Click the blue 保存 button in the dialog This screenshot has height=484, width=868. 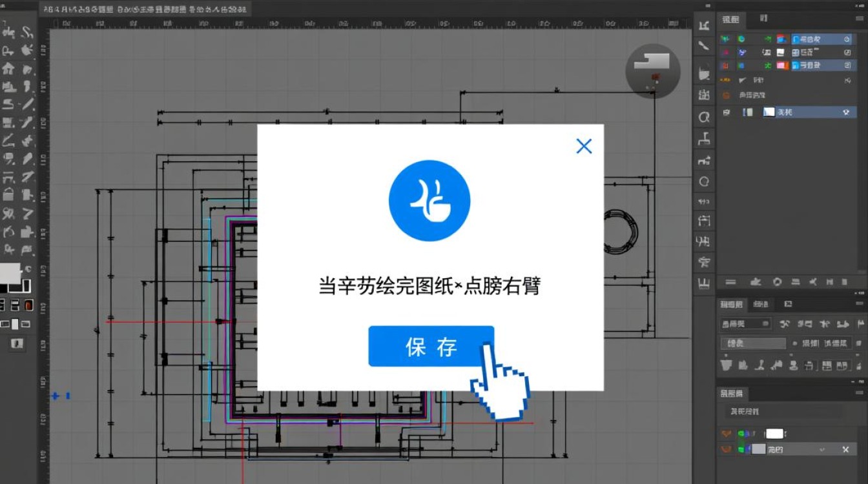click(x=431, y=347)
